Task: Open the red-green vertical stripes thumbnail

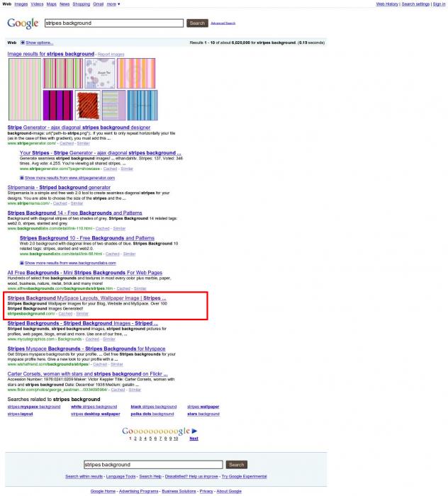Action: 62,74
